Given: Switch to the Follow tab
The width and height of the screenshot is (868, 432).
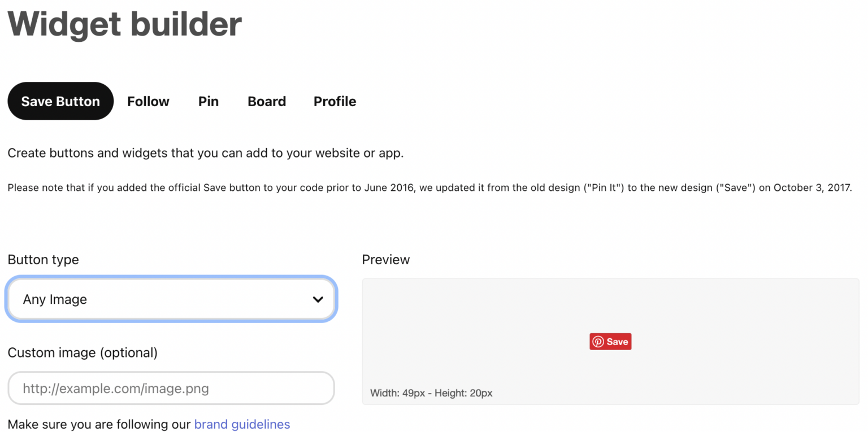Looking at the screenshot, I should 148,101.
